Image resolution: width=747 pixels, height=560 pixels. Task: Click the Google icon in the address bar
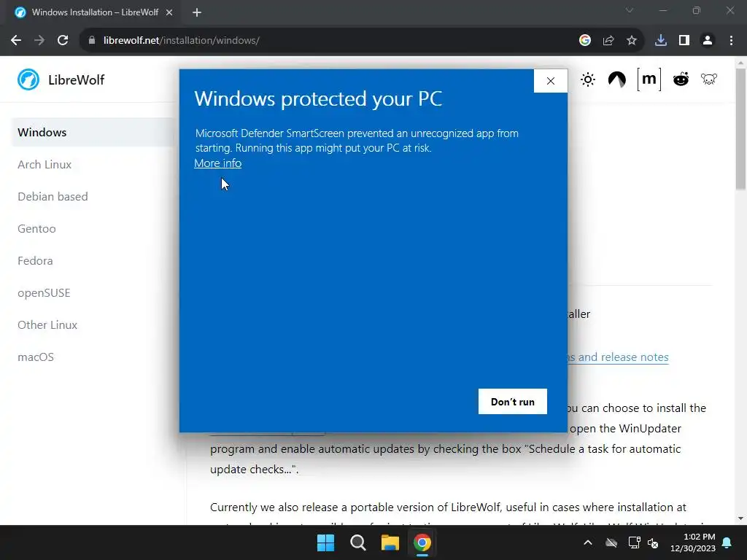click(585, 41)
